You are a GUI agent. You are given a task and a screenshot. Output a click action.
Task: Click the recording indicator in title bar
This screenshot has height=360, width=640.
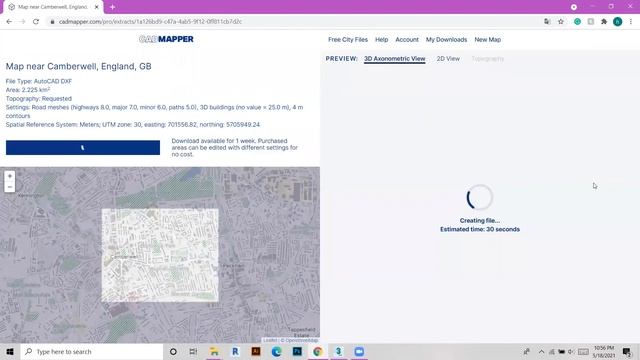(574, 7)
